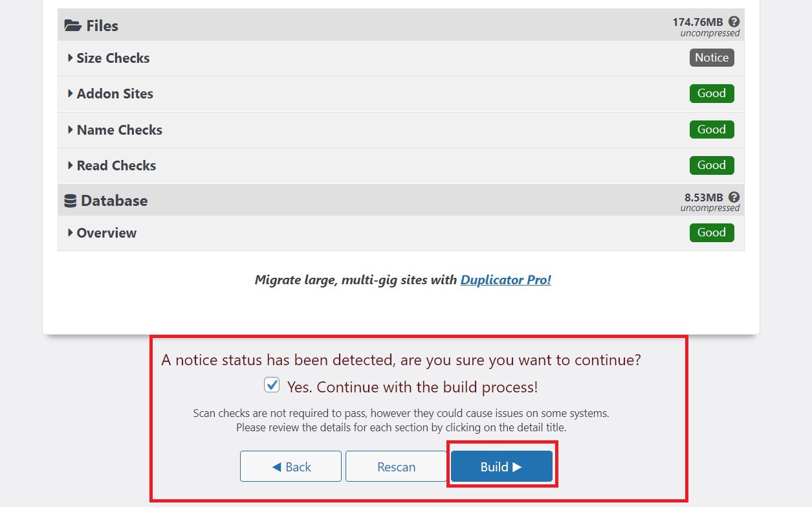Expand the database Overview section
Viewport: 812px width, 507px height.
pyautogui.click(x=106, y=233)
